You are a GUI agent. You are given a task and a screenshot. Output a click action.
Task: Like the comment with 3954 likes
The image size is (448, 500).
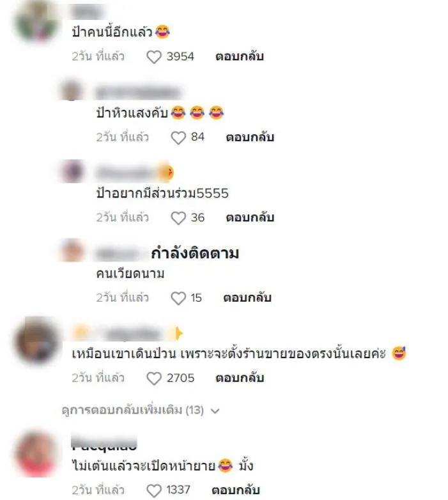(154, 57)
